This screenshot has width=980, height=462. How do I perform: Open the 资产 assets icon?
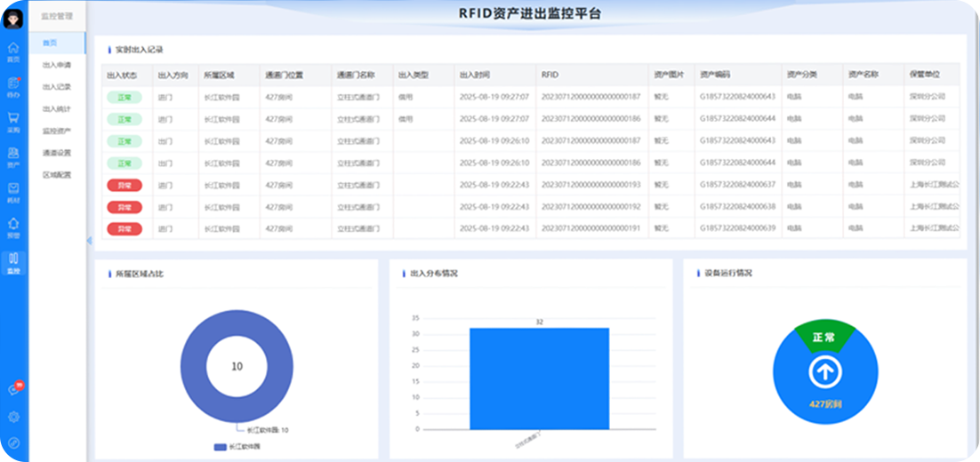pyautogui.click(x=13, y=155)
